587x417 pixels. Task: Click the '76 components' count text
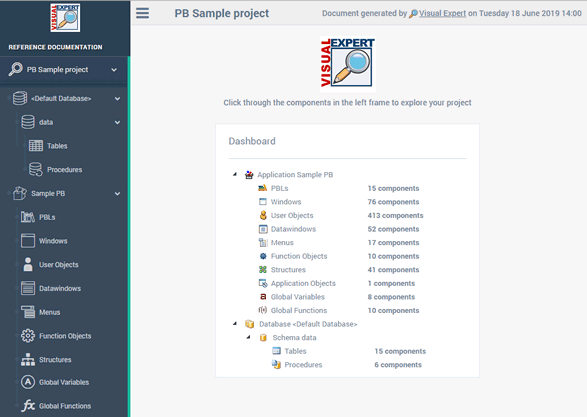[x=393, y=202]
